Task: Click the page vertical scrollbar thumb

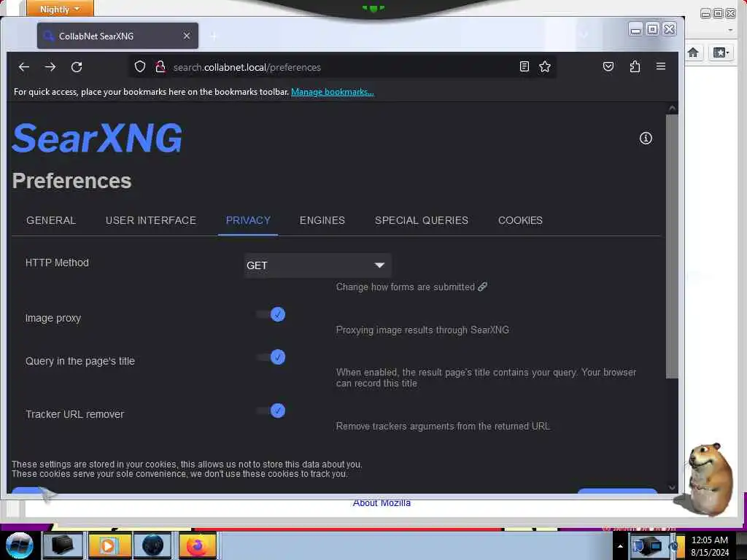Action: (x=672, y=246)
